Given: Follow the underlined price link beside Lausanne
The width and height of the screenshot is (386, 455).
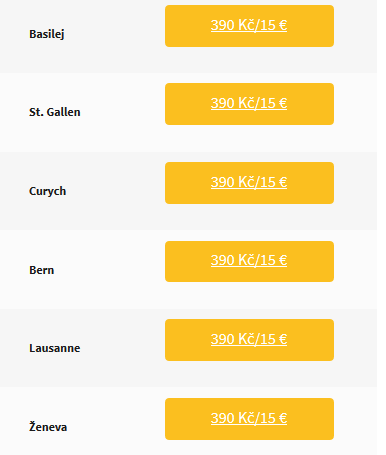Looking at the screenshot, I should pos(249,339).
